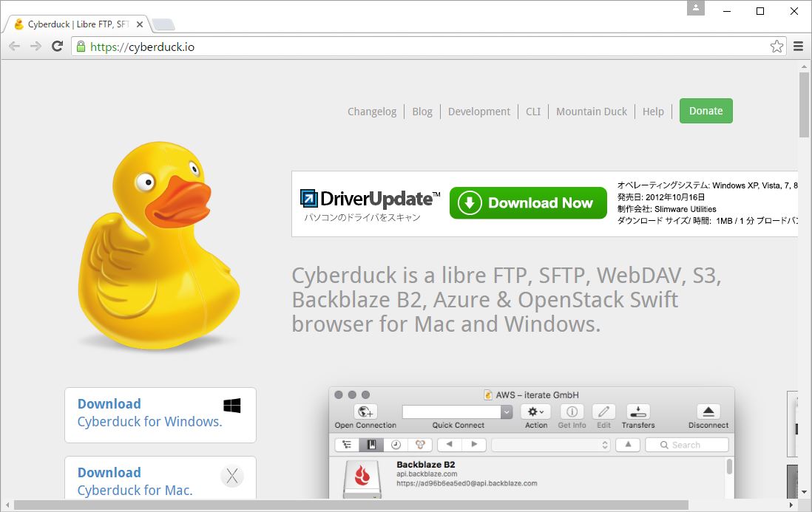Screen dimensions: 812x512
Task: Click the horizontal scrollbar right arrow
Action: click(791, 505)
